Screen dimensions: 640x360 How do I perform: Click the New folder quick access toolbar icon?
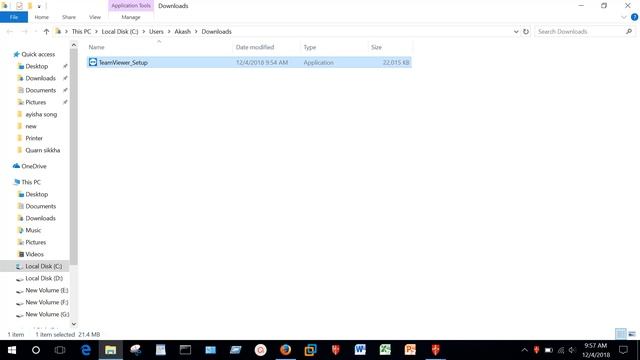(x=30, y=6)
